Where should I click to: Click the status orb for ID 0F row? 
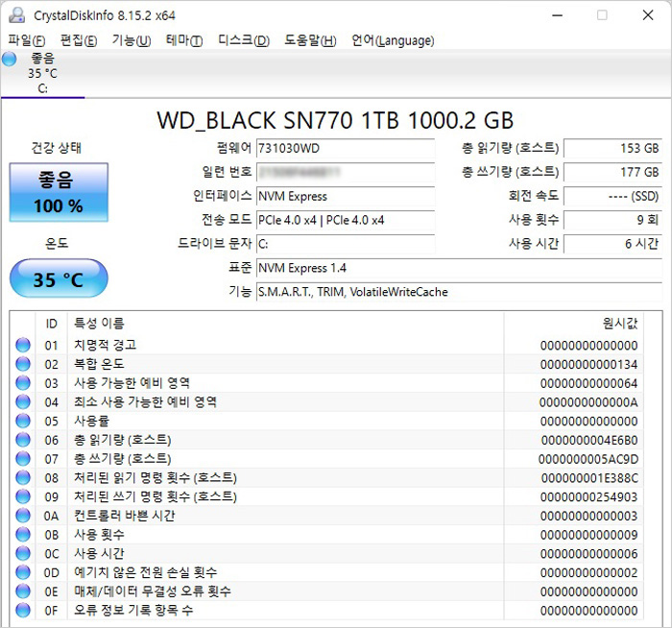coord(23,610)
